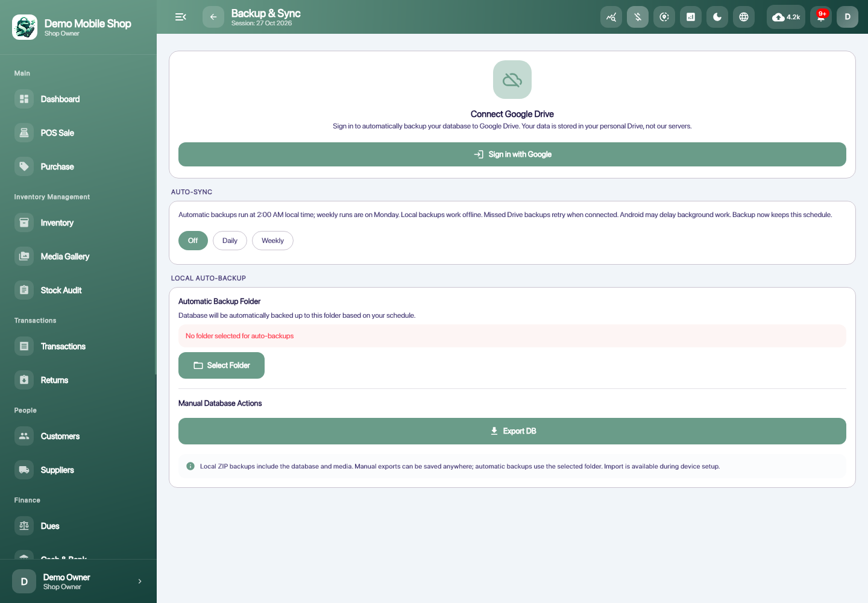Click the 'Session: 27 Oct 2026' text
The image size is (868, 603).
tap(262, 24)
